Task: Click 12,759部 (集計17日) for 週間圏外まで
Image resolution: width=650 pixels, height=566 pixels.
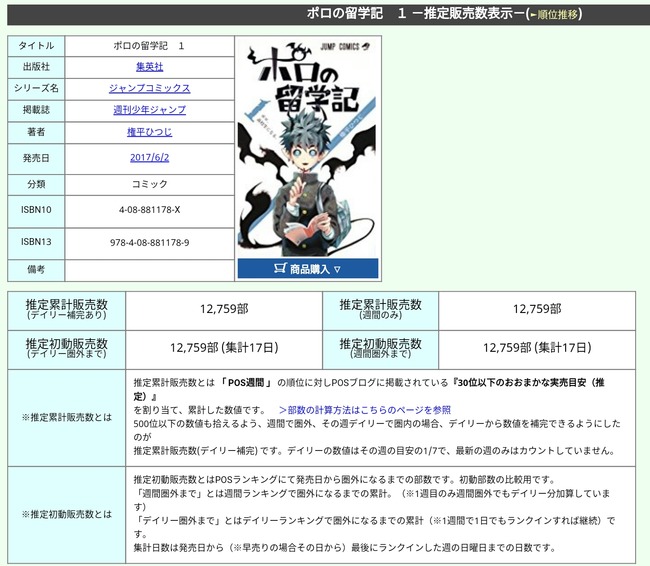Action: [x=537, y=347]
